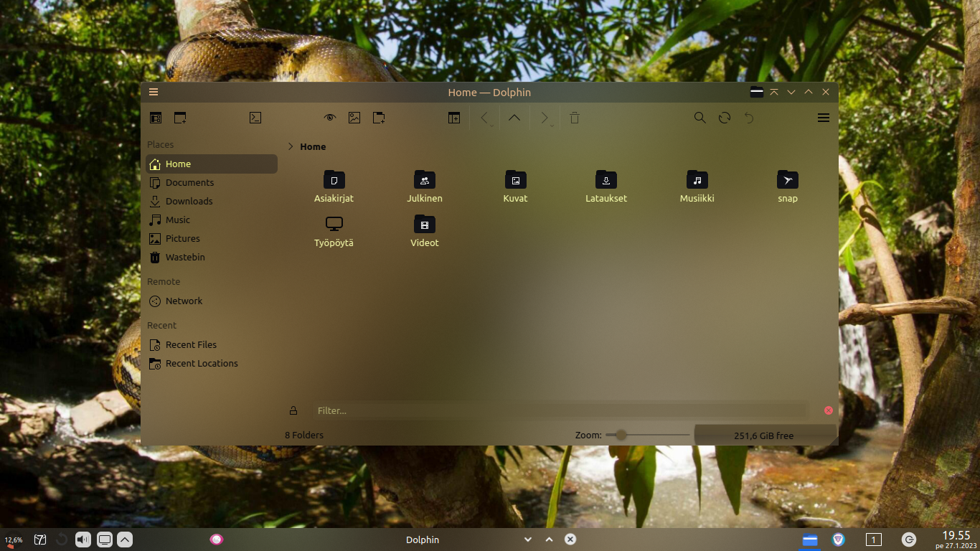This screenshot has height=551, width=980.
Task: Click the '8 Folders' status text
Action: click(x=304, y=435)
